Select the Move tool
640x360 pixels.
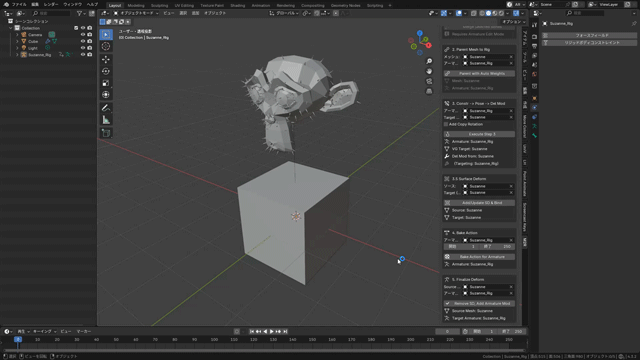(106, 60)
